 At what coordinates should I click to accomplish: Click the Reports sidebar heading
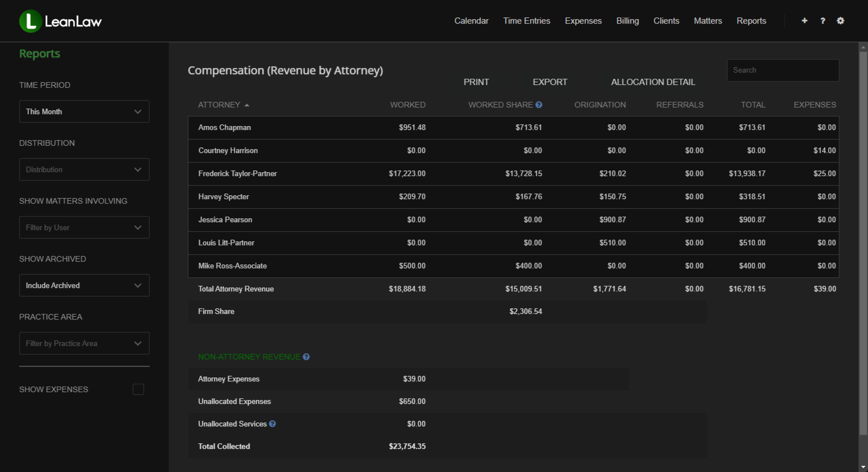[x=39, y=53]
